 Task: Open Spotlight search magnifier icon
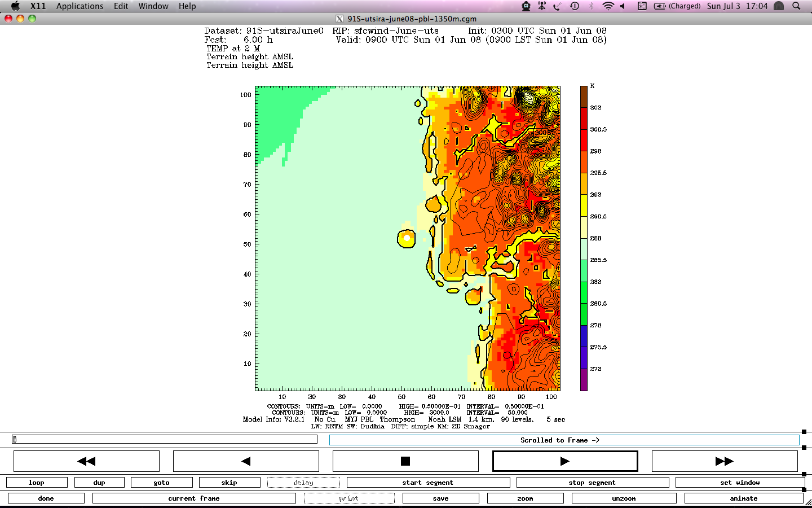[796, 6]
